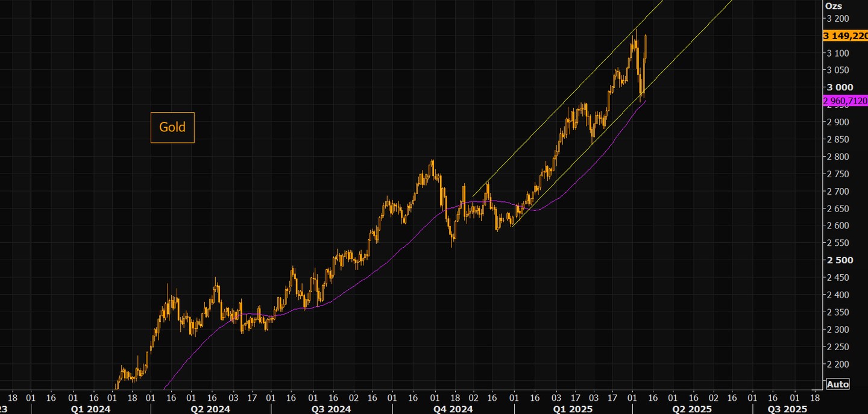Select the Q2 2025 quarter label
This screenshot has height=414, width=868.
pyautogui.click(x=692, y=409)
